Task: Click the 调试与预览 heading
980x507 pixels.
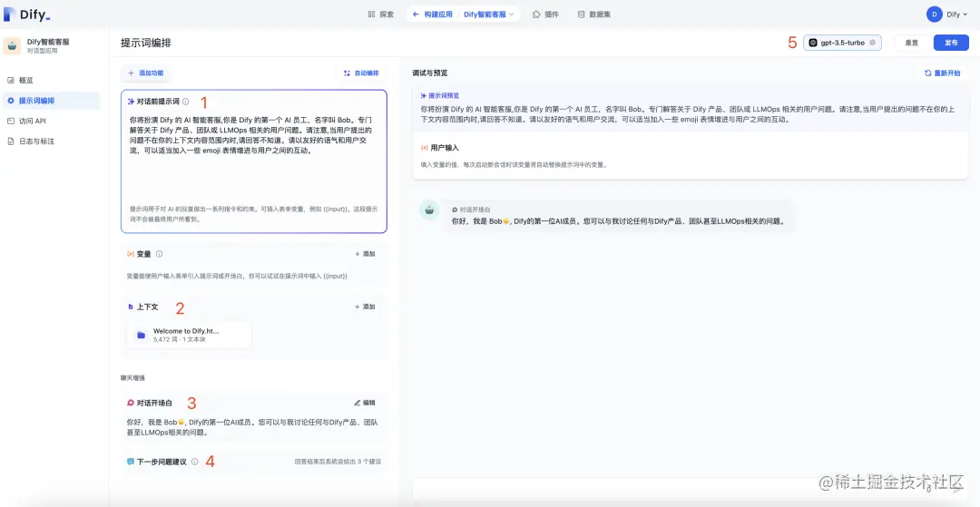Action: coord(430,73)
